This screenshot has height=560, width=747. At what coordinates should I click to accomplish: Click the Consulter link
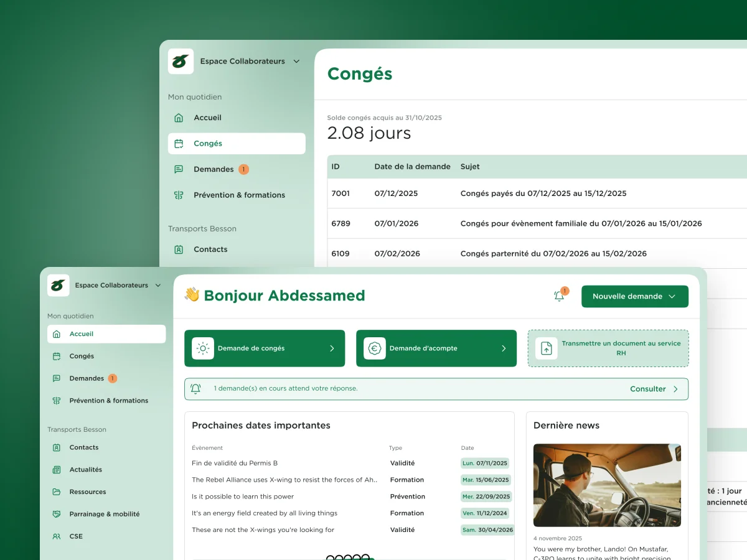[648, 389]
